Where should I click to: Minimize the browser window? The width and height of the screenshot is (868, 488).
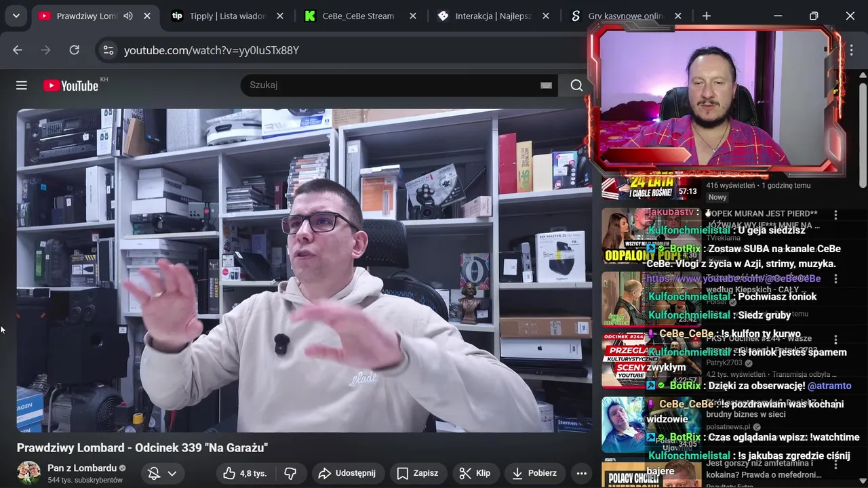pos(778,16)
